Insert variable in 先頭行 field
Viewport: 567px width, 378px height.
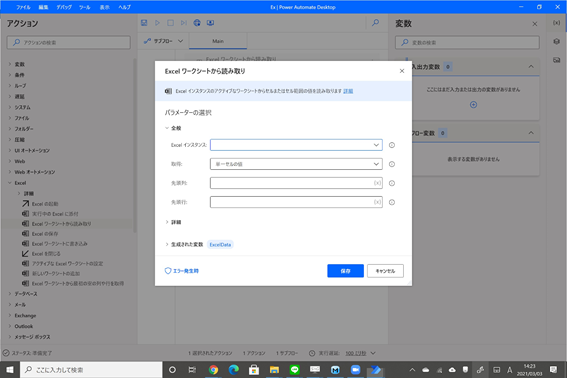[377, 202]
